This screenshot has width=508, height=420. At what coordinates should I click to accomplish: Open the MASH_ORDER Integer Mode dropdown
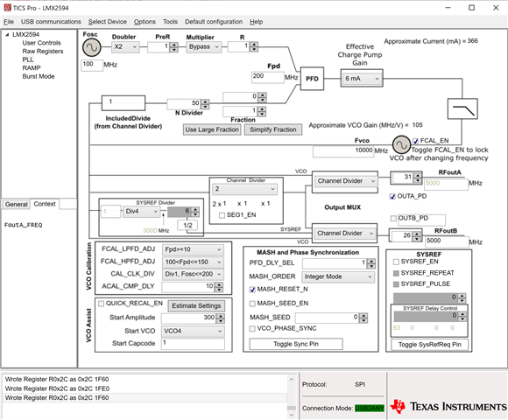coord(338,277)
